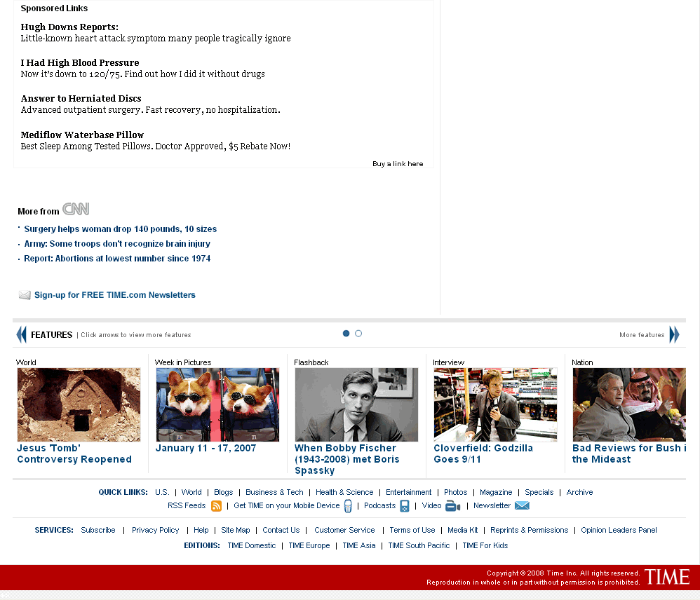Click Video text link
Screen dimensions: 700x600
(x=431, y=505)
